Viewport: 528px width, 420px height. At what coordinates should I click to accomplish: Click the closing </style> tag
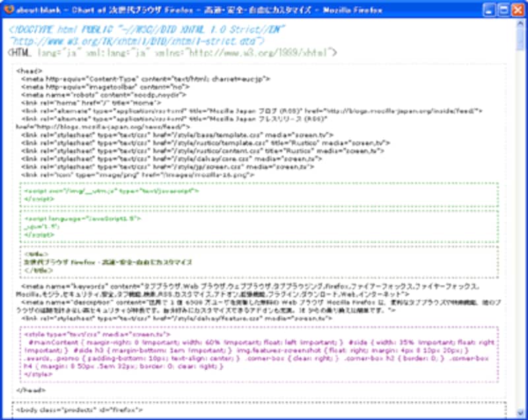[x=38, y=374]
